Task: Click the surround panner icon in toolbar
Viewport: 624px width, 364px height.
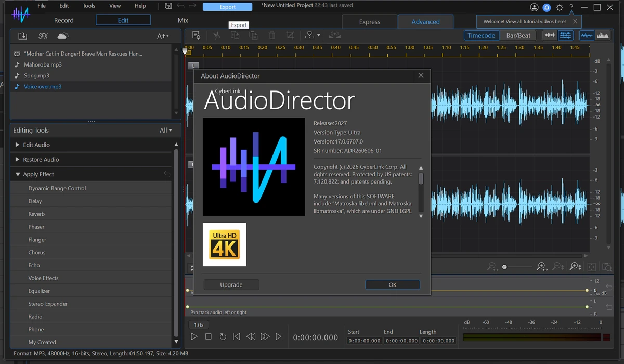Action: point(334,35)
